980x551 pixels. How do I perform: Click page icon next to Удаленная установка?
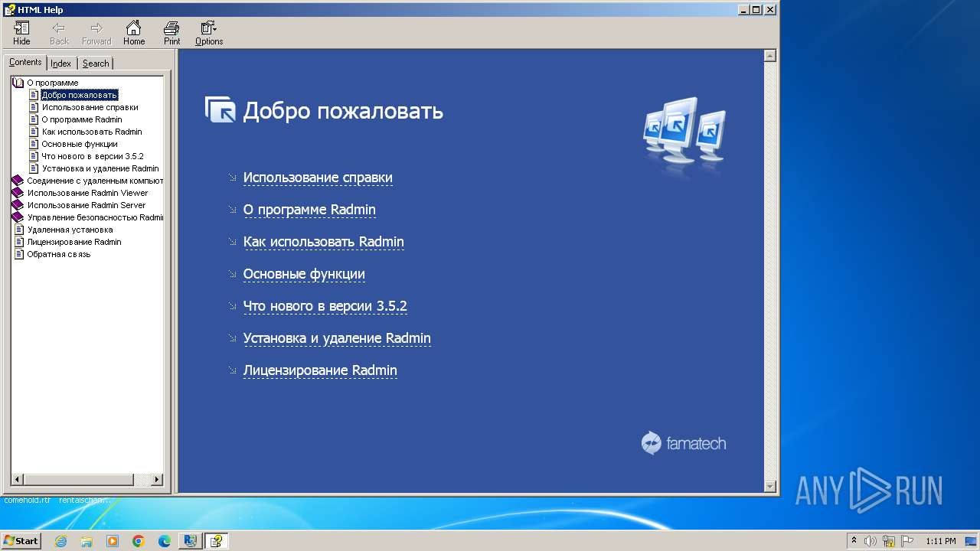(19, 230)
